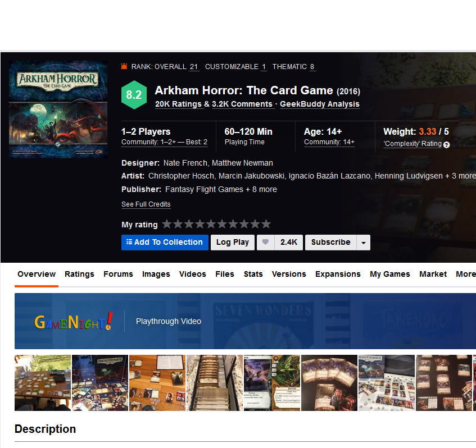Open the game title Arkham Horror: The Card Game

coord(244,90)
